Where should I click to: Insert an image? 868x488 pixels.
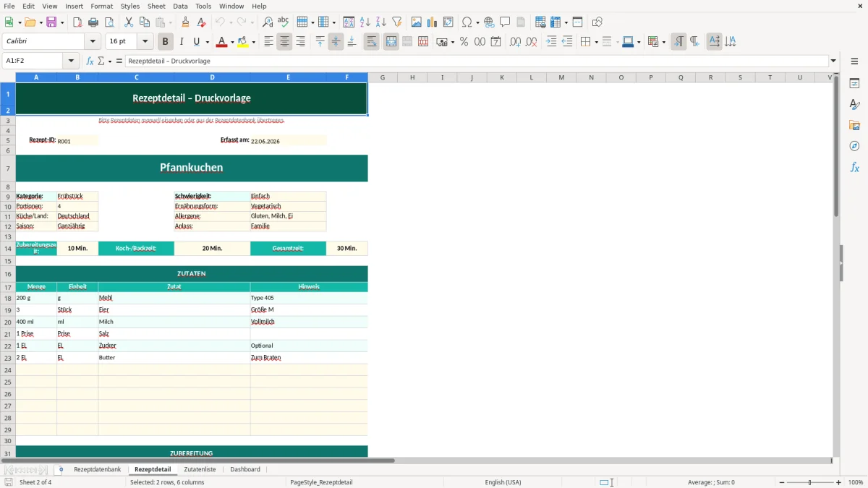click(417, 22)
